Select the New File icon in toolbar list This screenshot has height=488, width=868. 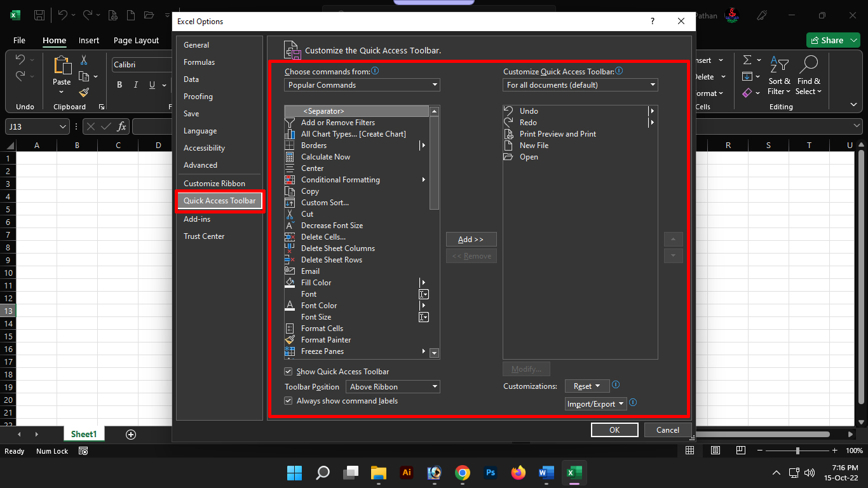point(508,146)
